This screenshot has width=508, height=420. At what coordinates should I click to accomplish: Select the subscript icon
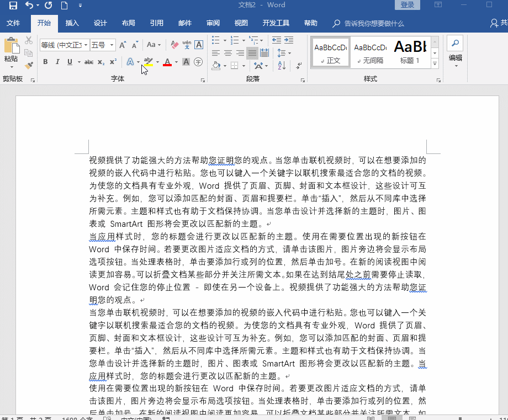pyautogui.click(x=101, y=62)
